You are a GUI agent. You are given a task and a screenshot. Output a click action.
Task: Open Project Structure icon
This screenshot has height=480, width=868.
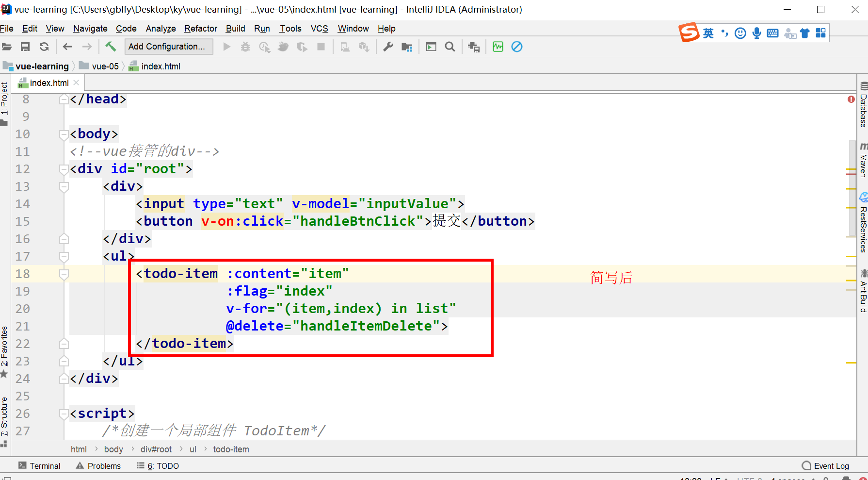click(407, 47)
